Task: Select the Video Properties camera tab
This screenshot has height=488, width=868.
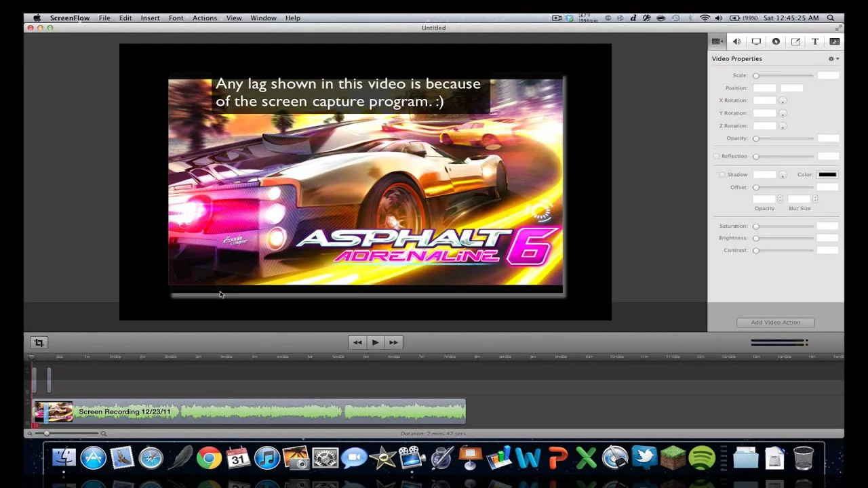Action: pos(717,41)
